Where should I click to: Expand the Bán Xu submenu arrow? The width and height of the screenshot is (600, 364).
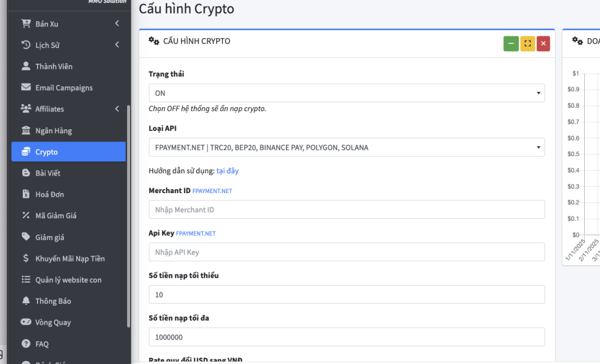[x=117, y=24]
